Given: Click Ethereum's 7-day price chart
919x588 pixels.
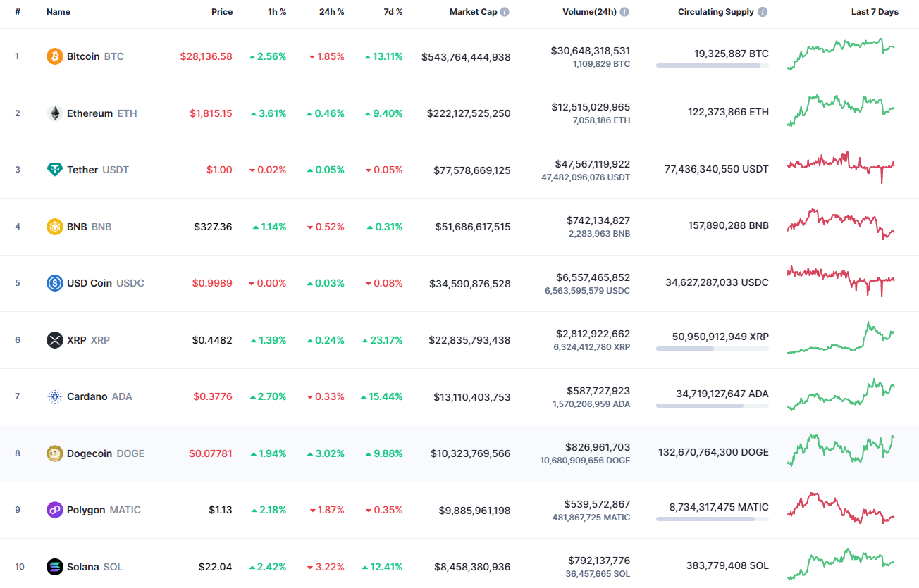Looking at the screenshot, I should click(841, 113).
